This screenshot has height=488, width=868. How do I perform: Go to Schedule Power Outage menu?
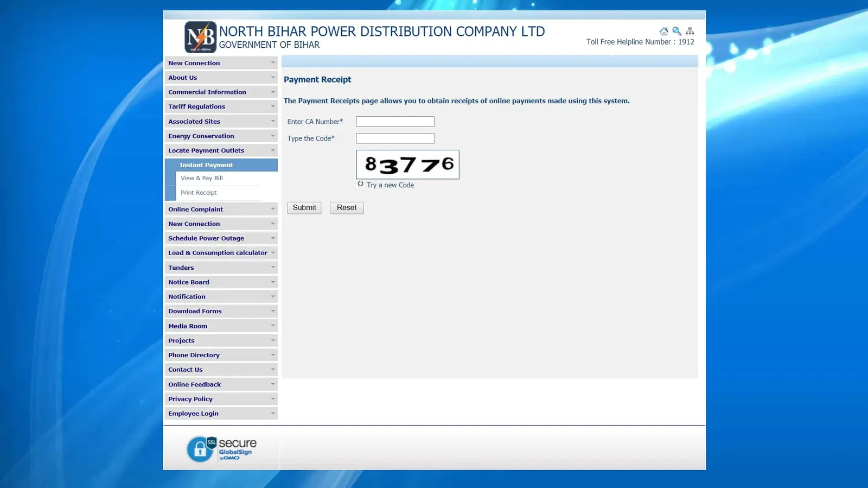(x=206, y=238)
